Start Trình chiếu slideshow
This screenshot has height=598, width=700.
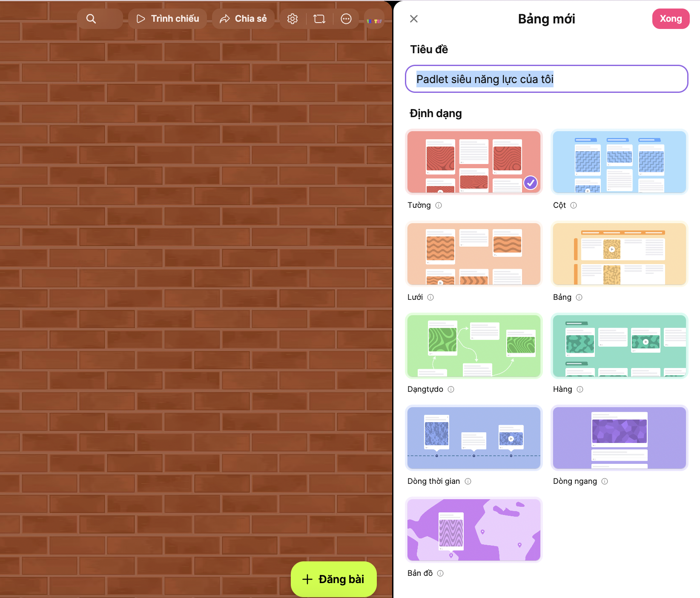pyautogui.click(x=167, y=19)
